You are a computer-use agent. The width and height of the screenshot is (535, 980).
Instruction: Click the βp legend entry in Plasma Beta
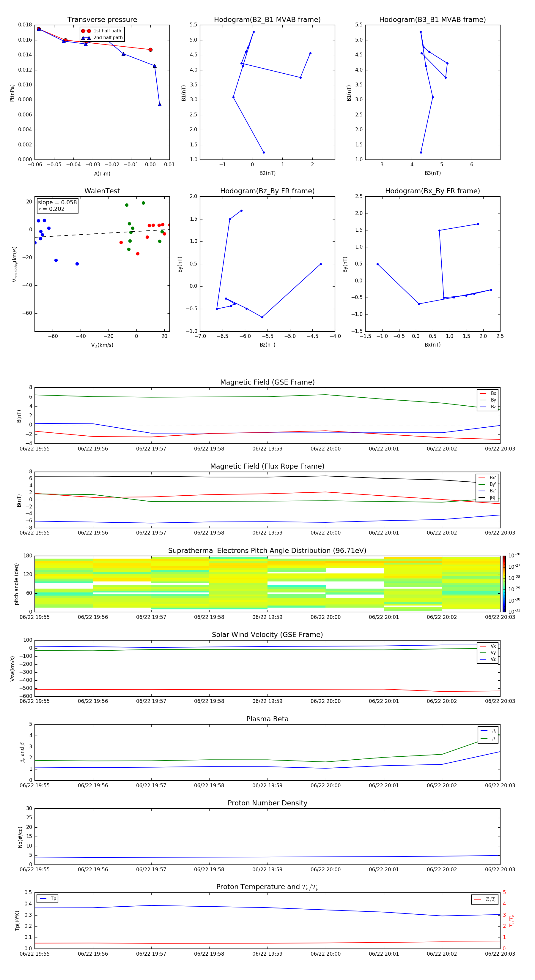tap(488, 731)
